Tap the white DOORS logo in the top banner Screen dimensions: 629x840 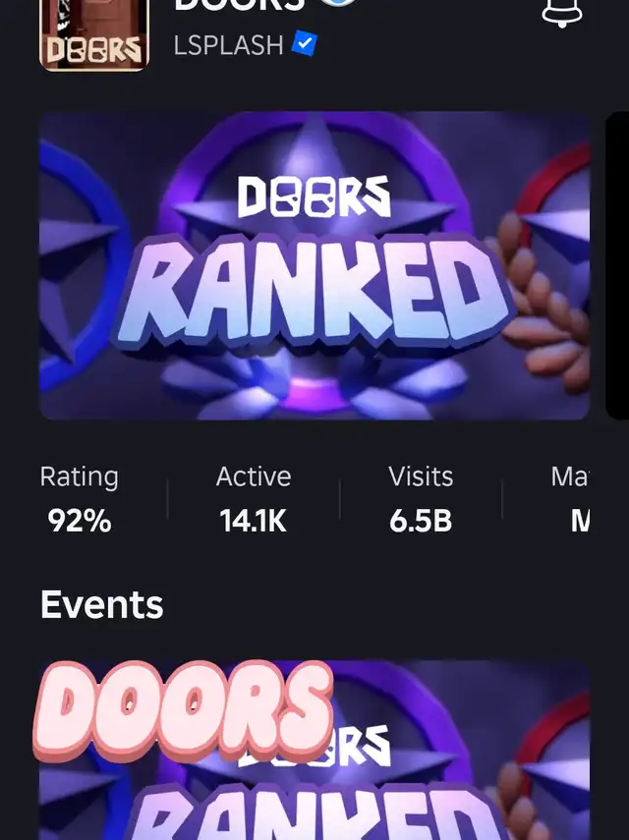tap(314, 197)
